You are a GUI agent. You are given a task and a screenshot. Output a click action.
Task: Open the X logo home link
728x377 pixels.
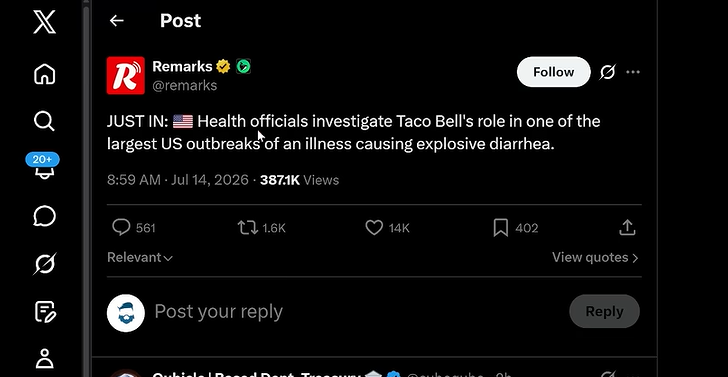45,22
